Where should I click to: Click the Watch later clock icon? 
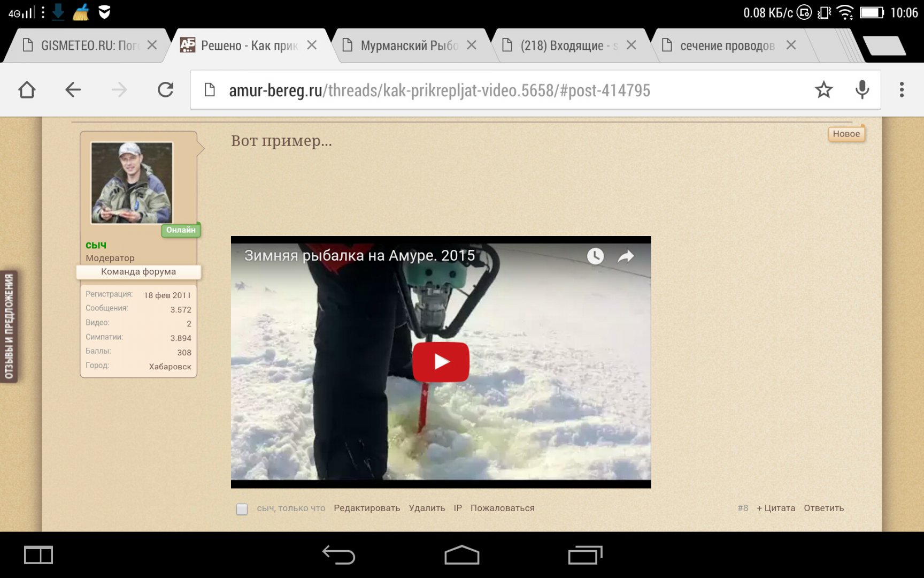coord(595,256)
